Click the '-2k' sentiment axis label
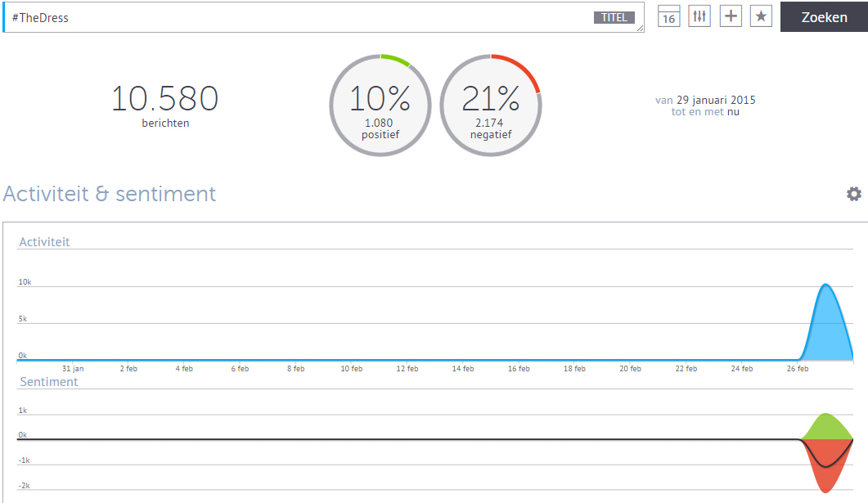This screenshot has height=503, width=868. (x=24, y=486)
